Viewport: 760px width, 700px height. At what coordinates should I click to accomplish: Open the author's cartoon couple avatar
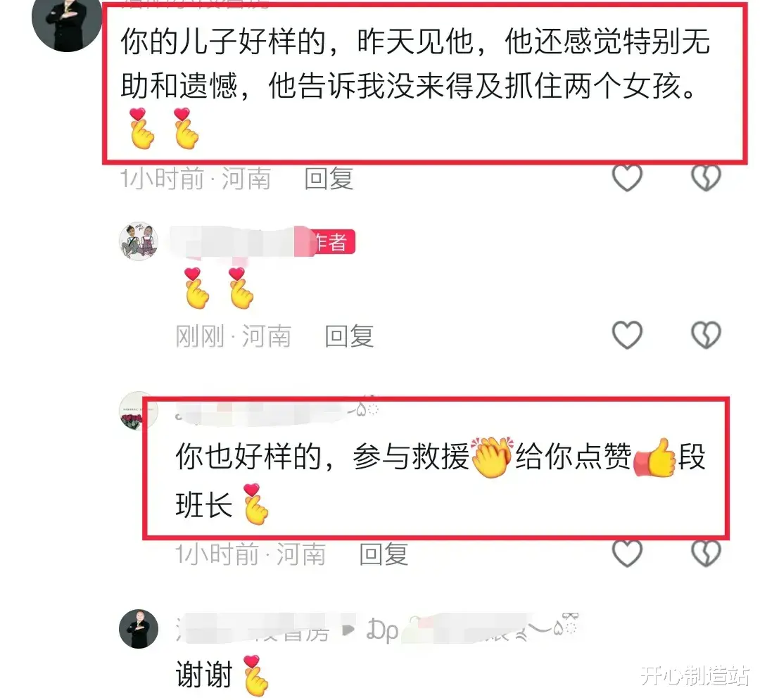pos(139,241)
